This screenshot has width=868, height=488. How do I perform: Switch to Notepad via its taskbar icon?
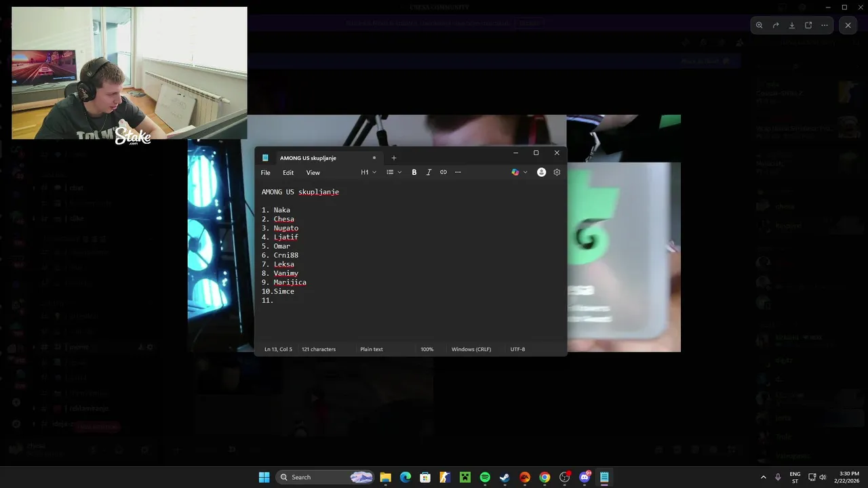604,477
